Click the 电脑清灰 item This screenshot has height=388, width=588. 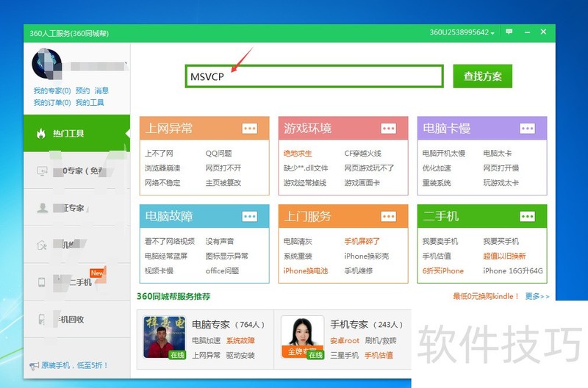coord(298,242)
